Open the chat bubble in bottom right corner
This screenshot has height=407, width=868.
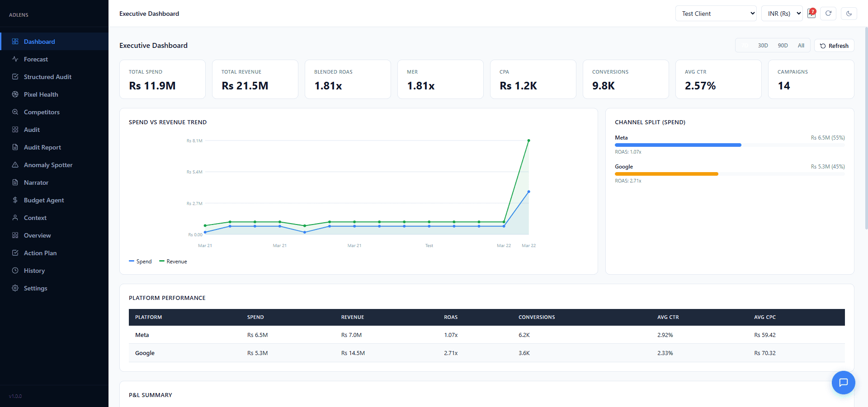843,383
